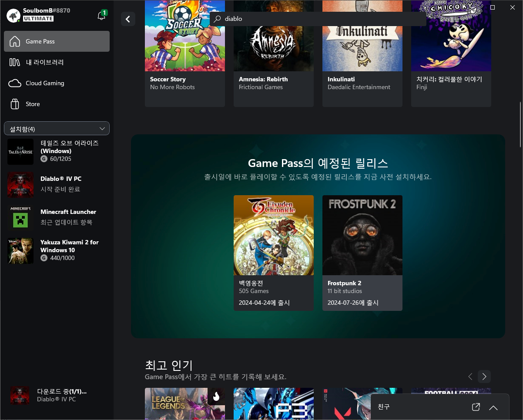Screen dimensions: 523x420
Task: Show previous 최고 인기 games with left arrow
Action: point(470,377)
